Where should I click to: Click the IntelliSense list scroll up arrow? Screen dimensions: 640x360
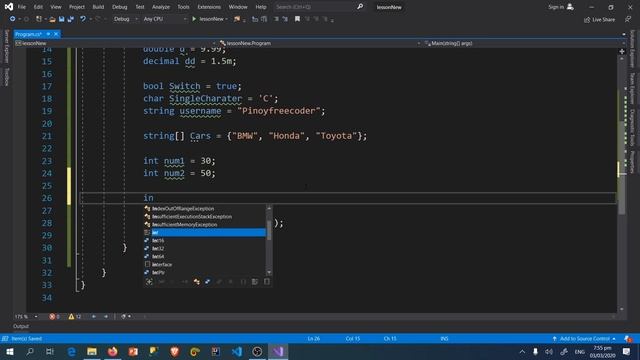pos(269,208)
